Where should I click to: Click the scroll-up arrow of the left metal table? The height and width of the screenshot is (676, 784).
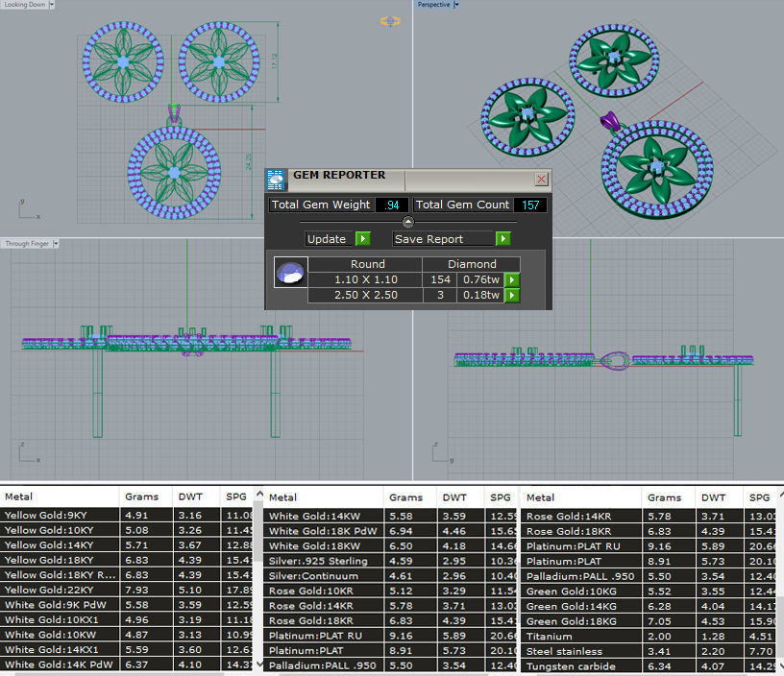pyautogui.click(x=259, y=495)
